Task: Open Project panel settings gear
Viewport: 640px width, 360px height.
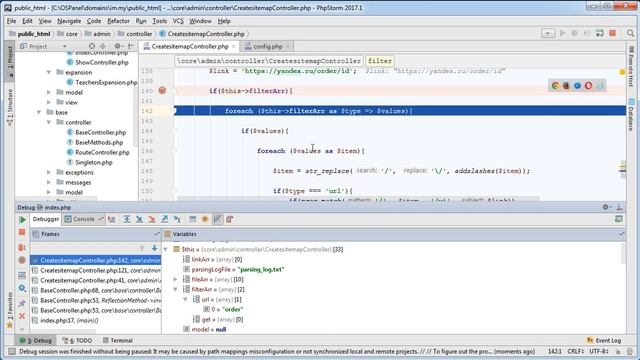Action: pos(118,46)
